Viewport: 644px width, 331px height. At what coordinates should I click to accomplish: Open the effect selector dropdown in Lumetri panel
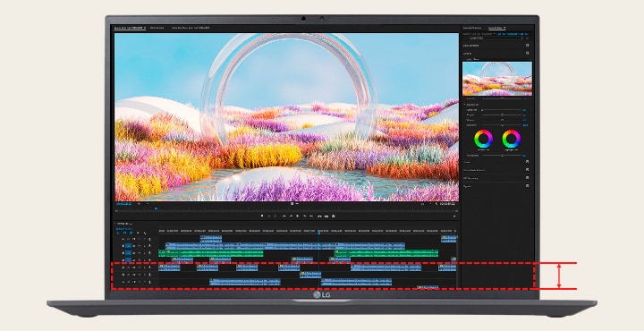pyautogui.click(x=496, y=38)
